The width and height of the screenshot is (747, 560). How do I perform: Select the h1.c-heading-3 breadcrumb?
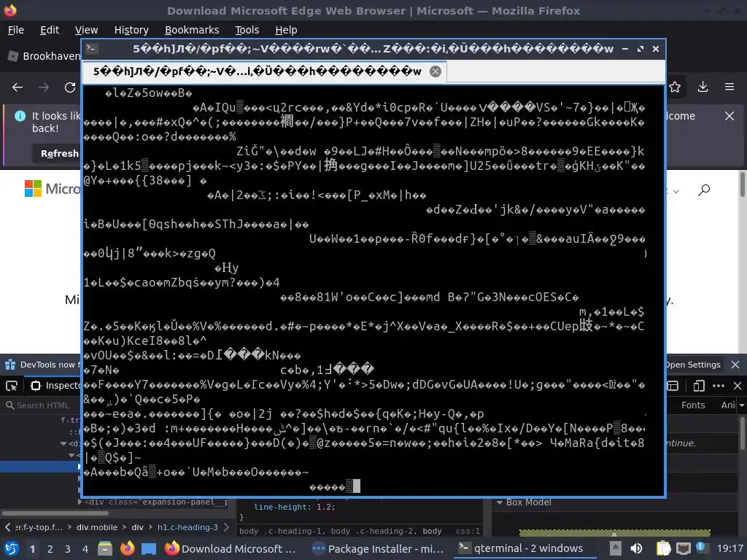point(187,527)
